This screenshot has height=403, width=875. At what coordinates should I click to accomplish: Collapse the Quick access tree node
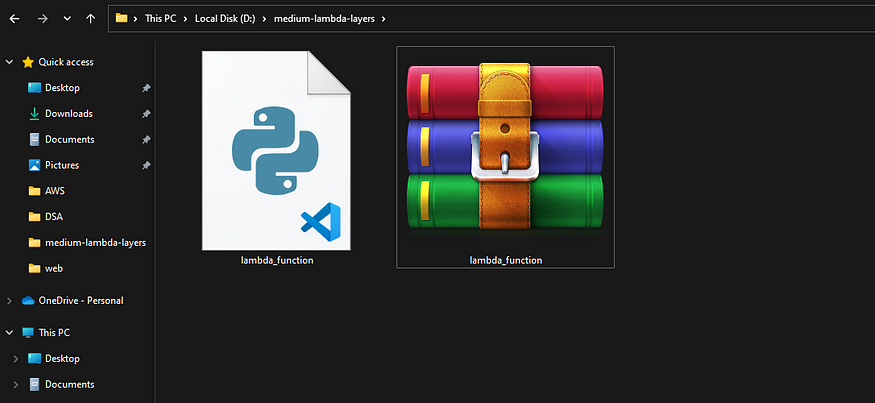click(x=9, y=63)
